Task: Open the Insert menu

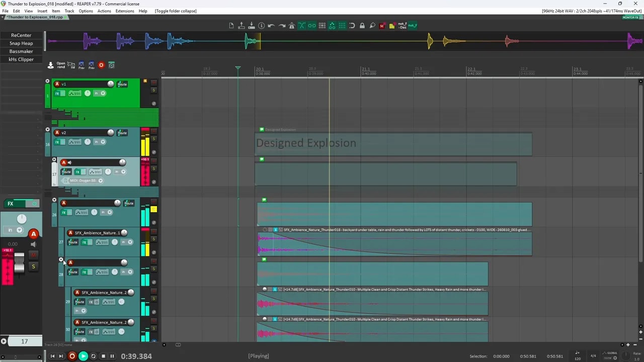Action: coord(42,11)
